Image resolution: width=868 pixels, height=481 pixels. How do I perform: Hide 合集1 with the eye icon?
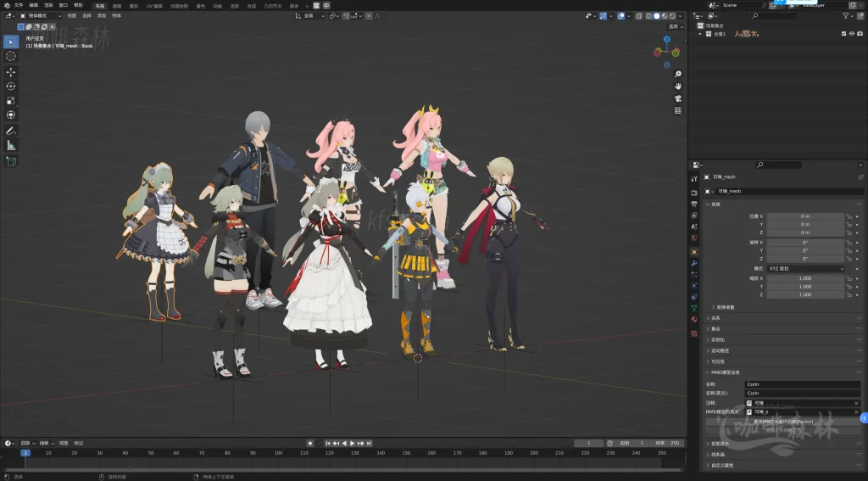pyautogui.click(x=852, y=34)
